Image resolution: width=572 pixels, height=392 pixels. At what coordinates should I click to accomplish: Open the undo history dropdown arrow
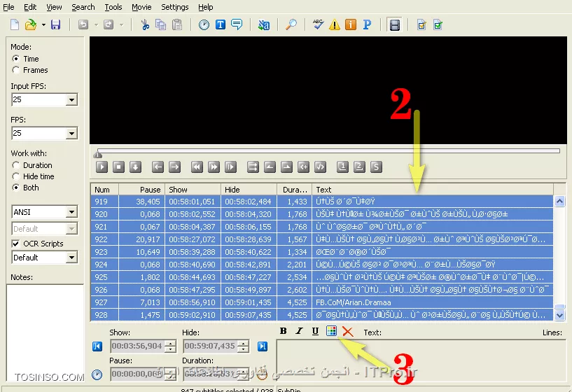(x=97, y=24)
